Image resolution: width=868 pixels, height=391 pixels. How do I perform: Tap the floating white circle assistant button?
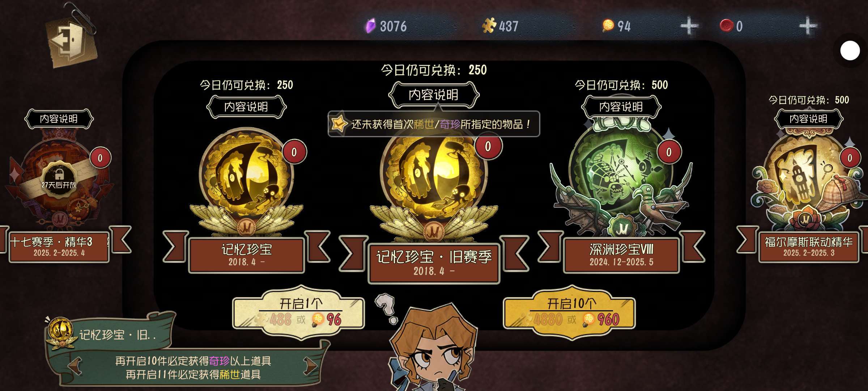(850, 51)
